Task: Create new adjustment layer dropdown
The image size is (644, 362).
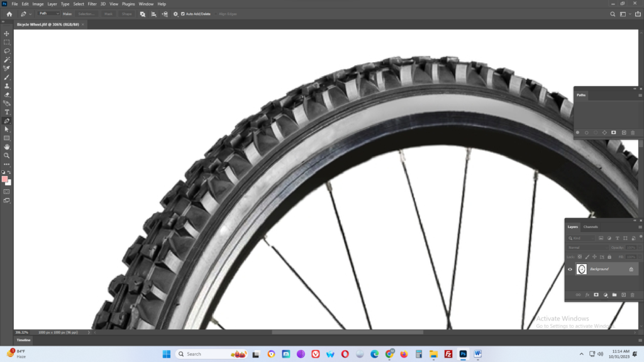Action: click(606, 295)
